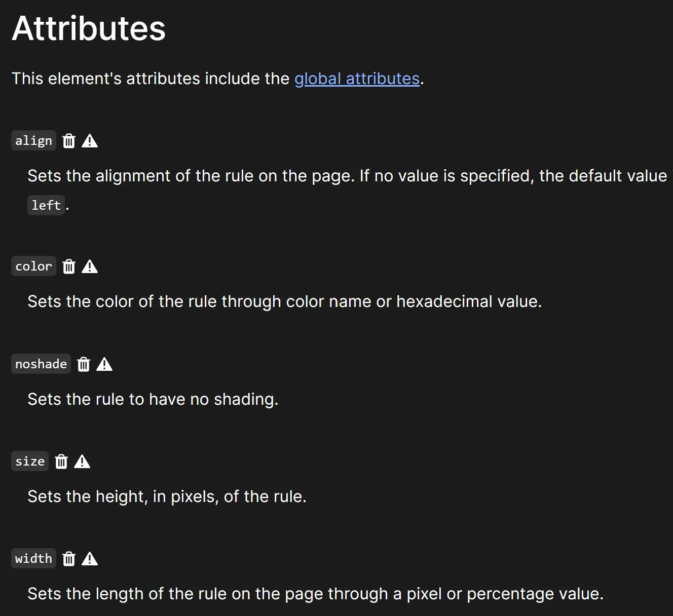Click the warning triangle beside the width attribute
Viewport: 673px width, 616px height.
pyautogui.click(x=90, y=559)
